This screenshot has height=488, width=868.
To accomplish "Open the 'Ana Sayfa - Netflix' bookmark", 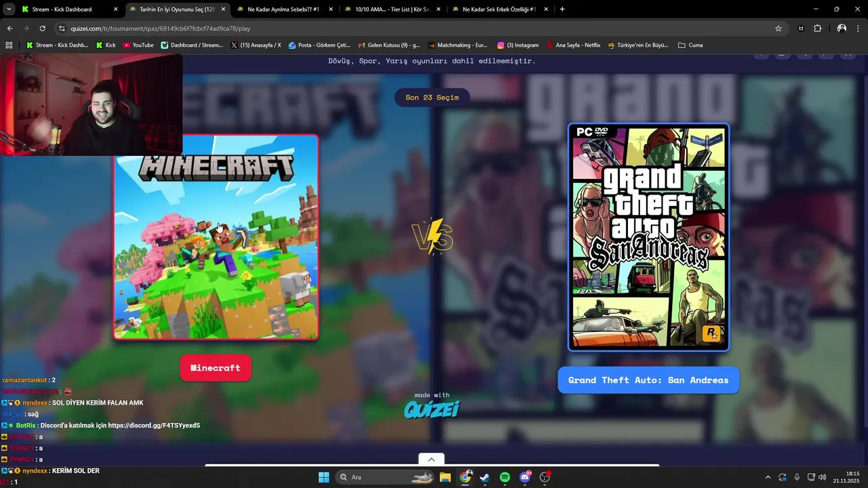I will click(x=574, y=45).
